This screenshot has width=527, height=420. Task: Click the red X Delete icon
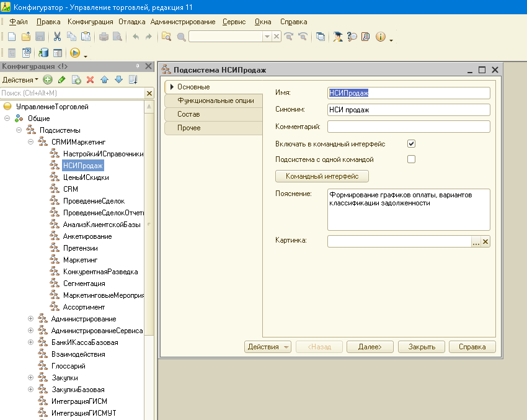(90, 79)
